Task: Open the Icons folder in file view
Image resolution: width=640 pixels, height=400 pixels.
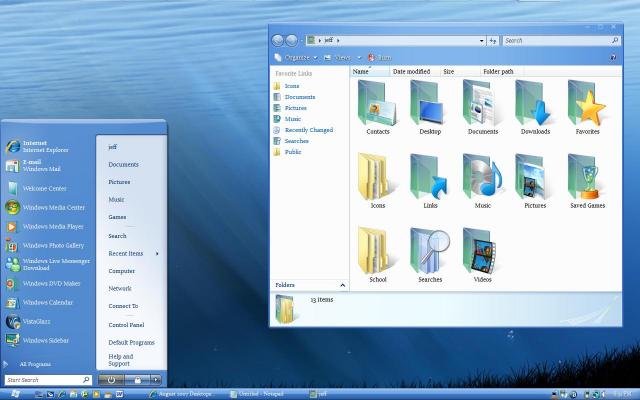Action: (378, 181)
